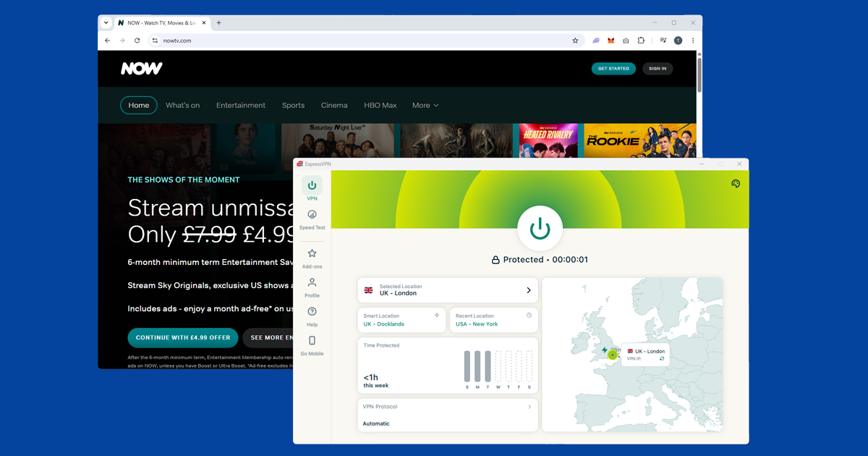Reload the nowtv.com page
Image resolution: width=868 pixels, height=456 pixels.
tap(137, 41)
